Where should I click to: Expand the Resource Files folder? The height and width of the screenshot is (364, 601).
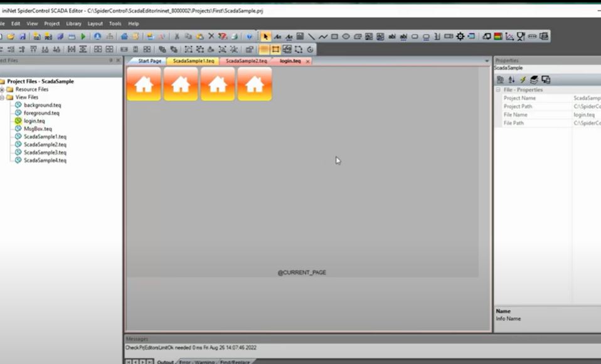(2, 90)
